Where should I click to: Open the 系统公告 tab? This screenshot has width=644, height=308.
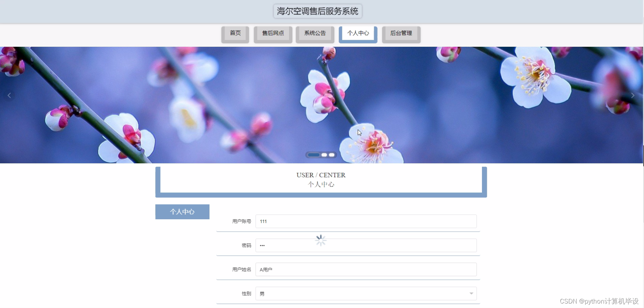click(x=315, y=34)
